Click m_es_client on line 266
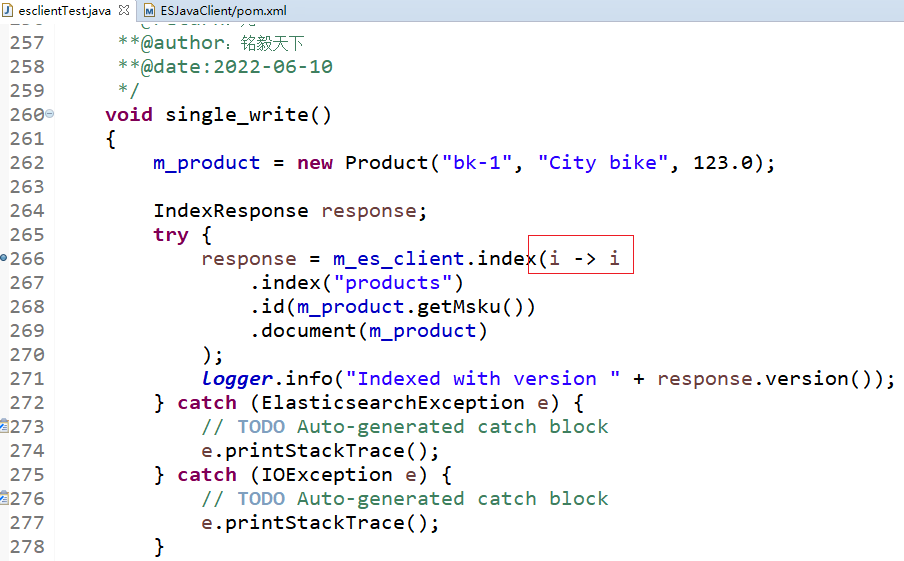 (398, 258)
